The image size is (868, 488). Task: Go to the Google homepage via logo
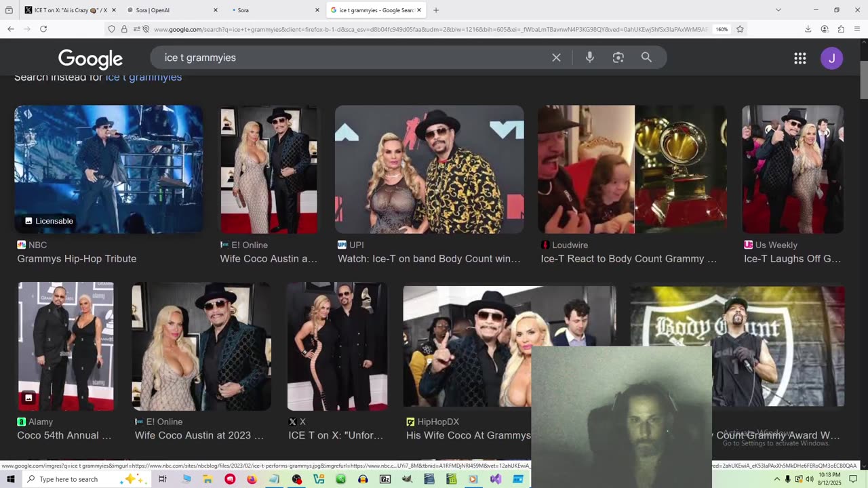tap(90, 59)
